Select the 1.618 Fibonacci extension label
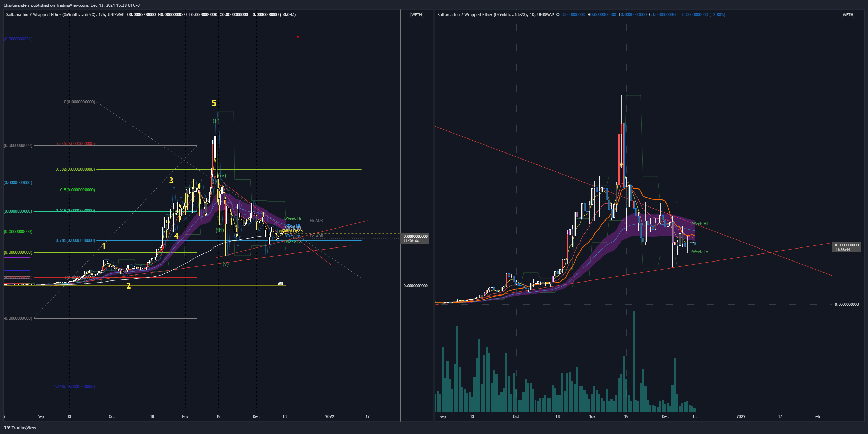Image resolution: width=868 pixels, height=434 pixels. pyautogui.click(x=74, y=387)
